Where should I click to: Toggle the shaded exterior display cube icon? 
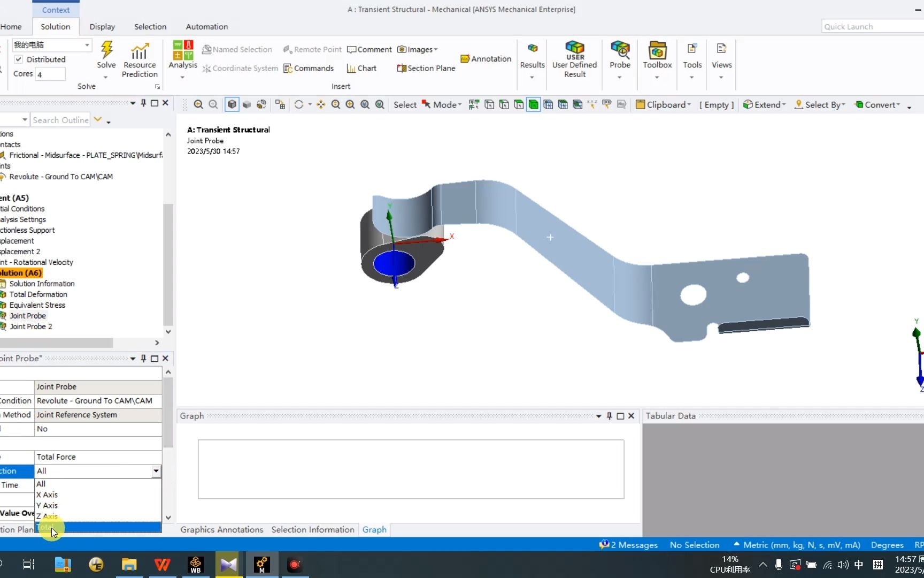(232, 104)
